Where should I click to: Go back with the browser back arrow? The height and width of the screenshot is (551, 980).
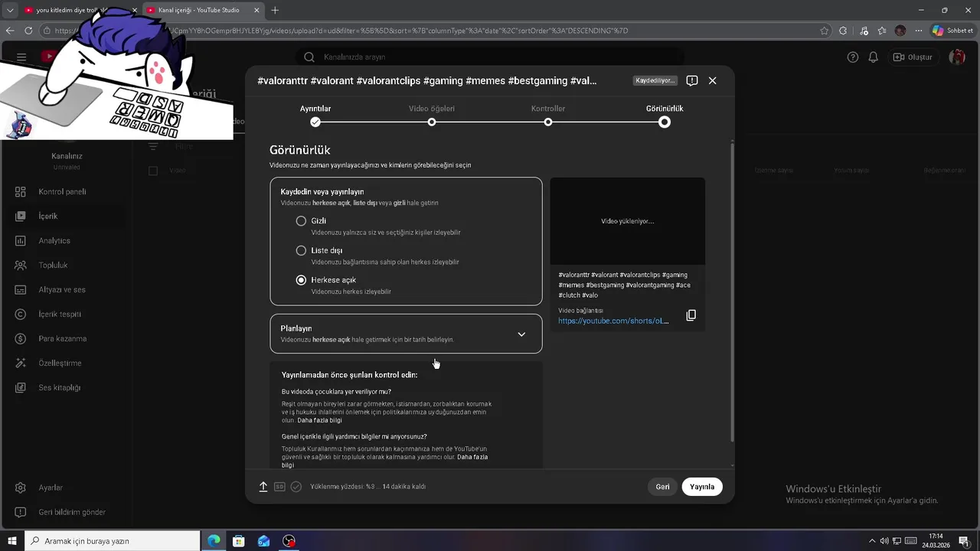click(10, 31)
